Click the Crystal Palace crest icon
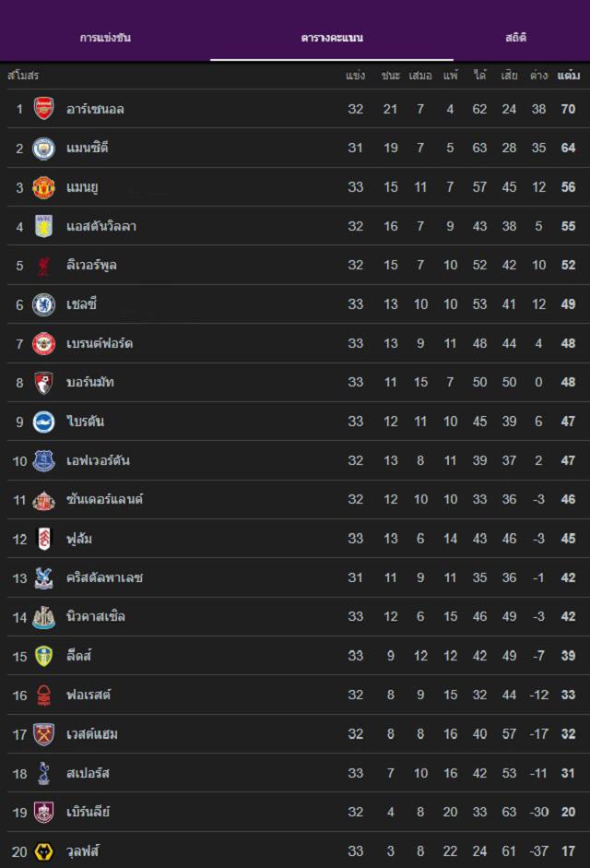 tap(43, 577)
